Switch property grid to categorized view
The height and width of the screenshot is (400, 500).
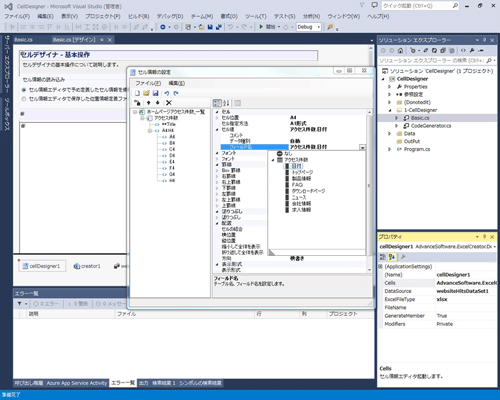click(x=217, y=103)
